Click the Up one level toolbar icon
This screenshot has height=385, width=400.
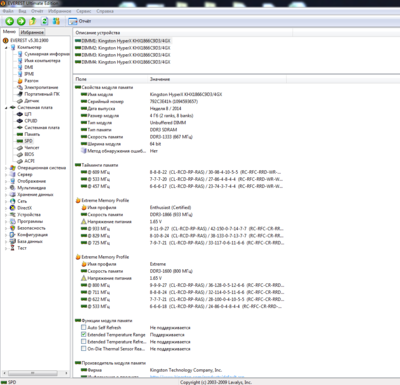33,21
